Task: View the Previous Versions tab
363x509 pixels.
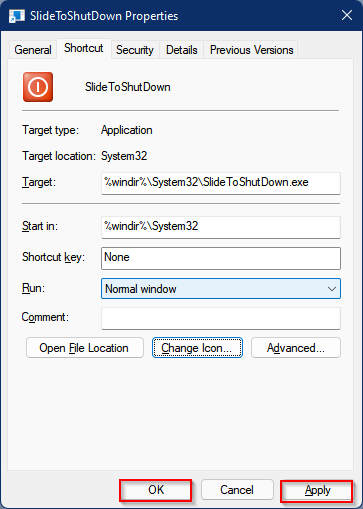Action: tap(251, 50)
